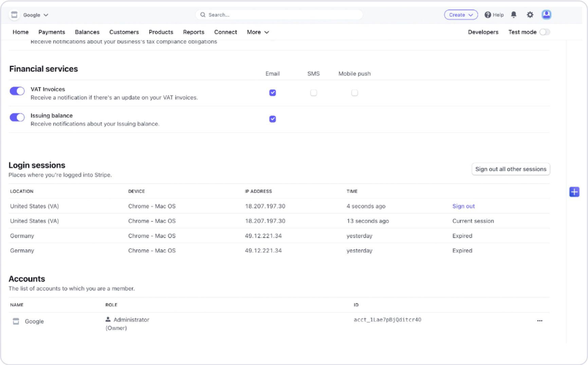Open the Developers link

tap(483, 32)
